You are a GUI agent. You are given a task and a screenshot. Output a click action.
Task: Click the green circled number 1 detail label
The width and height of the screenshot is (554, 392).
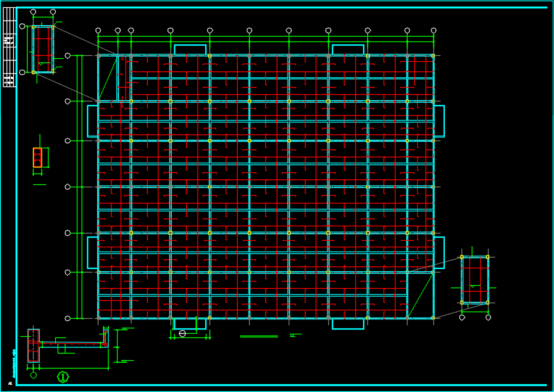point(63,377)
